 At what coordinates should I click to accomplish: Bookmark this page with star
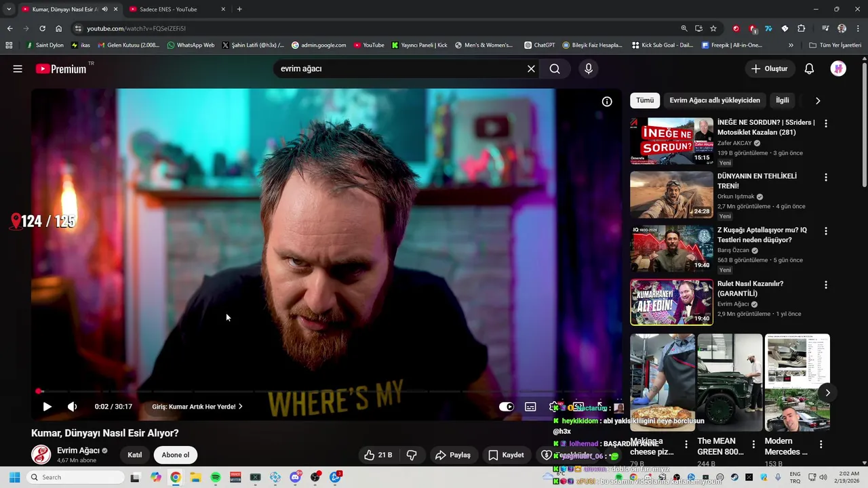click(713, 28)
